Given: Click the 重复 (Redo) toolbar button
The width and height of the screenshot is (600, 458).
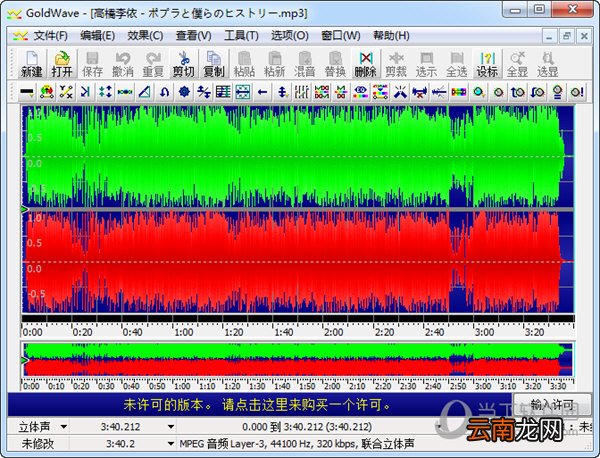Looking at the screenshot, I should click(x=153, y=64).
